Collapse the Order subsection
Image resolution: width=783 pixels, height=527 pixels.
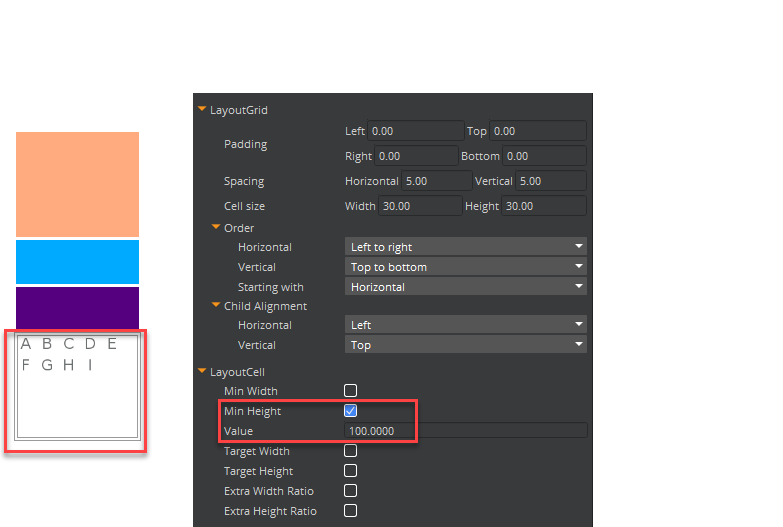click(216, 228)
